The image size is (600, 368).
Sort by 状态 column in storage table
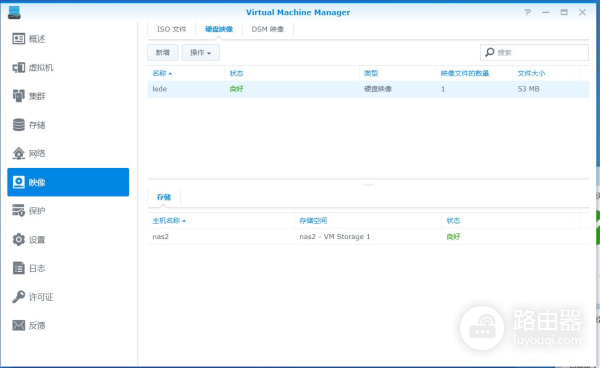[x=511, y=221]
